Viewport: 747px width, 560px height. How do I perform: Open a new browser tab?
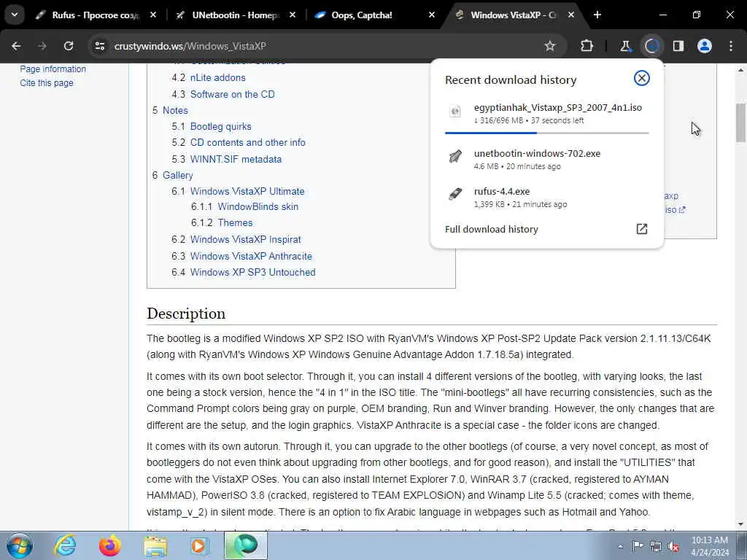[x=597, y=15]
